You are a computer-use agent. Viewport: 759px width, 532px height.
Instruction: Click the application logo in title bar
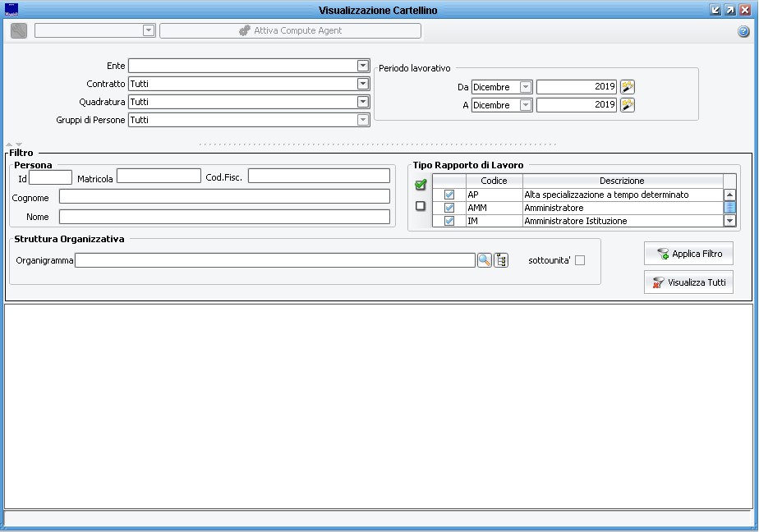pos(11,10)
